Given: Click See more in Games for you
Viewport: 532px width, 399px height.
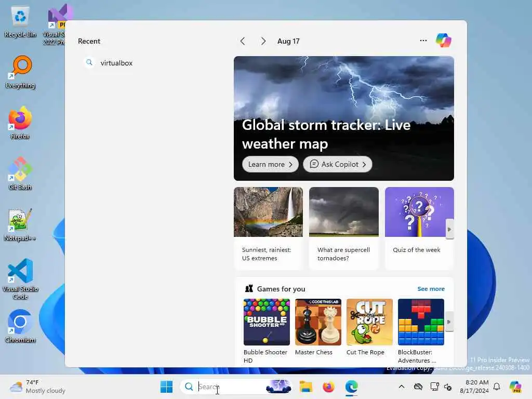Looking at the screenshot, I should 431,289.
